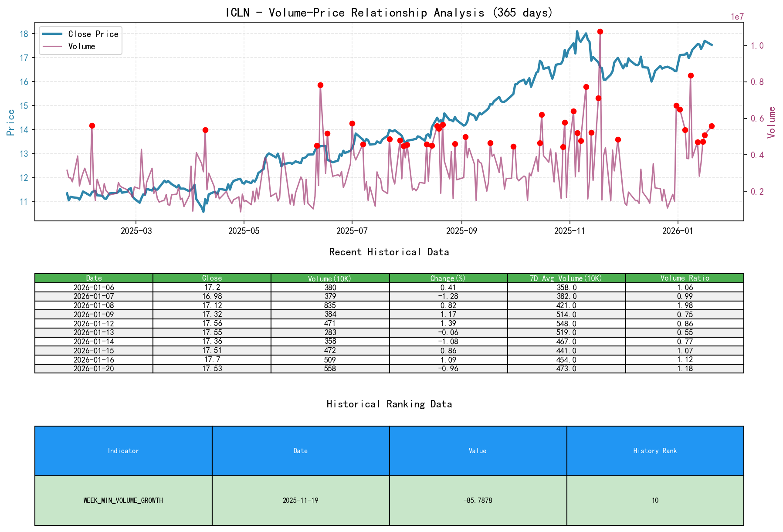The image size is (783, 532).
Task: Click the right Volume axis label
Action: point(771,122)
